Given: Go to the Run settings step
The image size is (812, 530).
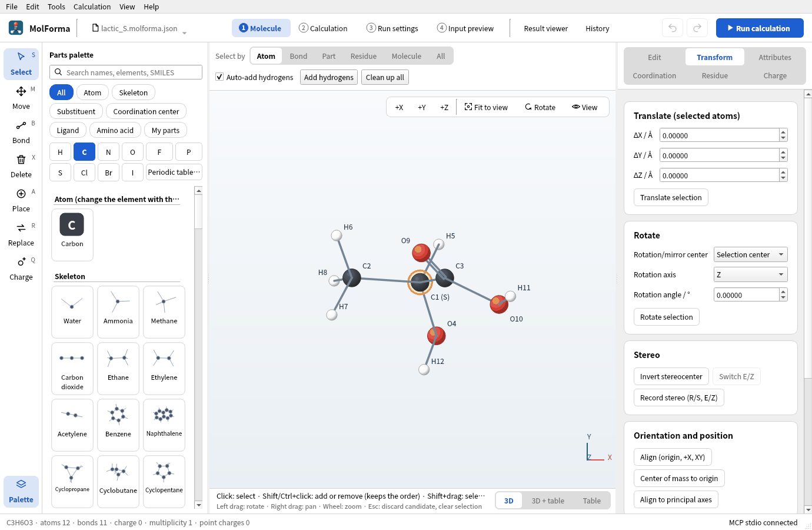Looking at the screenshot, I should click(392, 28).
